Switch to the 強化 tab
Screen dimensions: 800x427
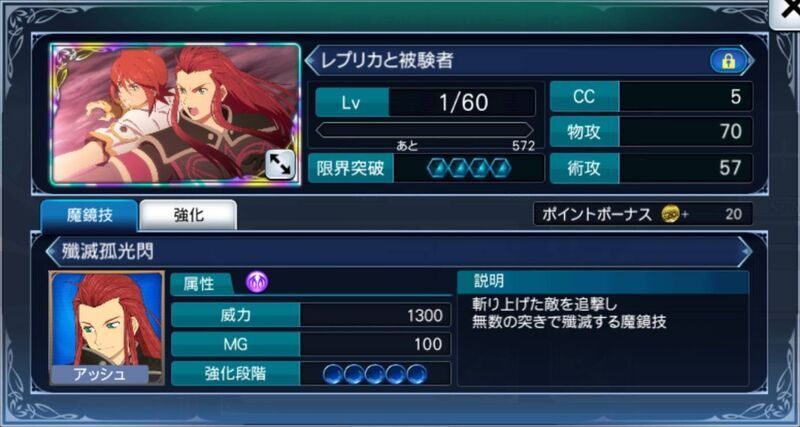pyautogui.click(x=188, y=215)
